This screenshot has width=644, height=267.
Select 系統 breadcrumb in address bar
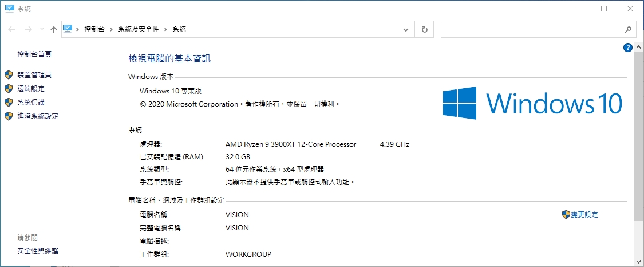point(179,29)
